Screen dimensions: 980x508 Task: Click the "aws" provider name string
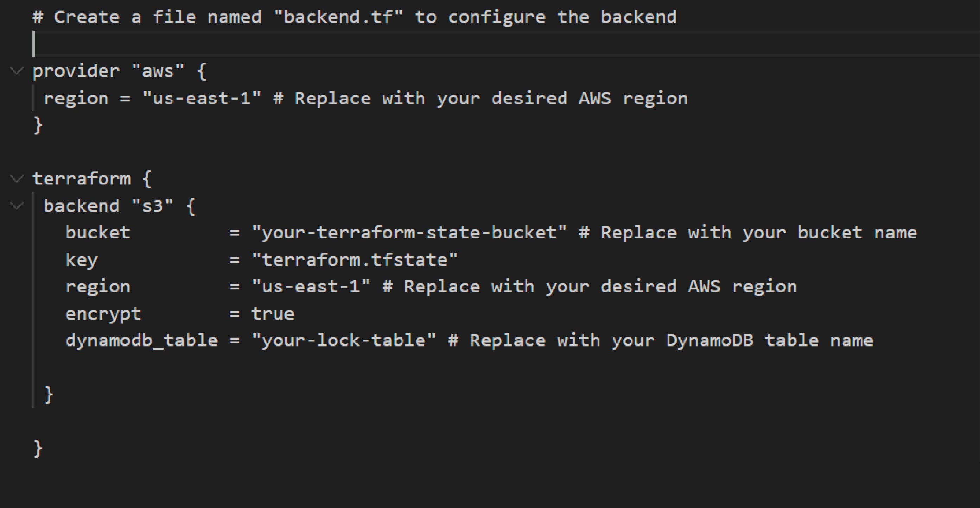(x=158, y=71)
